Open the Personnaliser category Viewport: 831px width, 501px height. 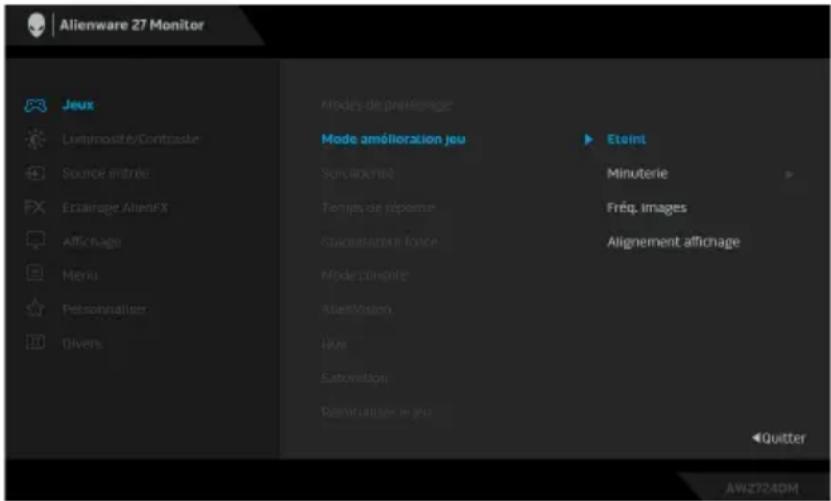point(104,309)
